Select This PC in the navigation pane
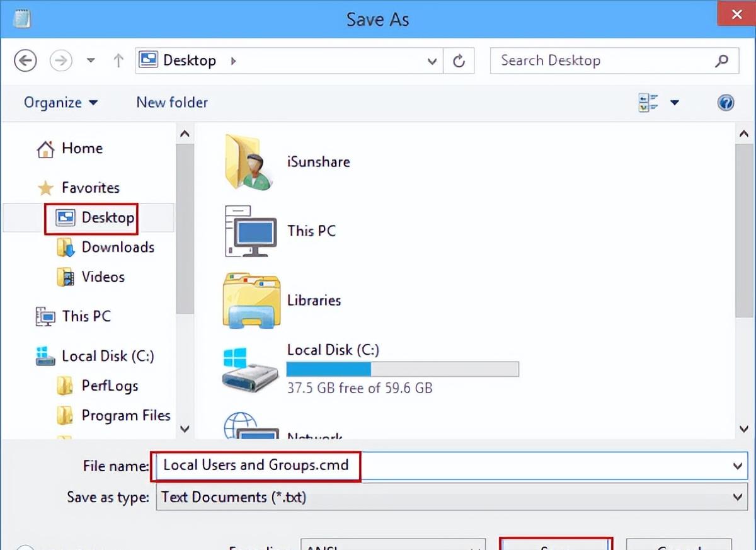 point(86,316)
